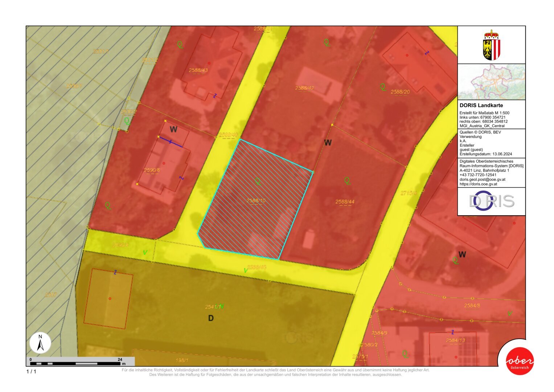Screen dimensions: 554x392
Task: Click the blue Z marker above 2584/13
Action: (452, 332)
